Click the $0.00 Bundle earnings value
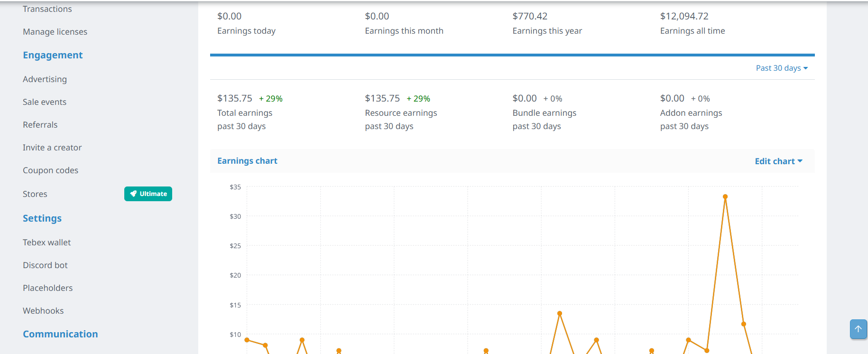The image size is (868, 354). pyautogui.click(x=525, y=98)
